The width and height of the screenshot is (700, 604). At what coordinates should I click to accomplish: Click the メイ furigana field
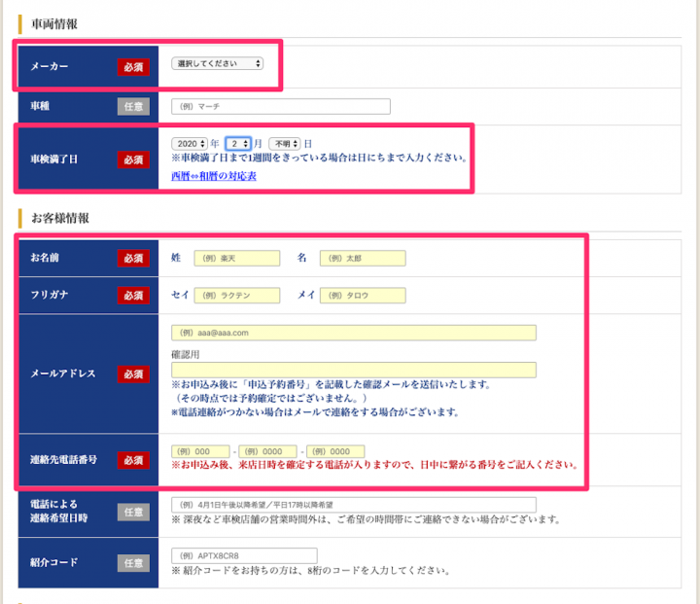363,296
